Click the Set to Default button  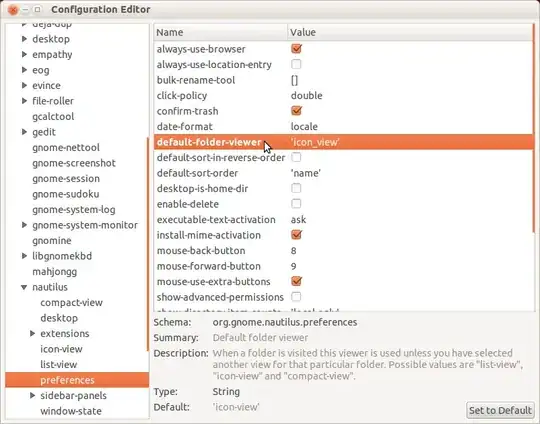pyautogui.click(x=500, y=410)
